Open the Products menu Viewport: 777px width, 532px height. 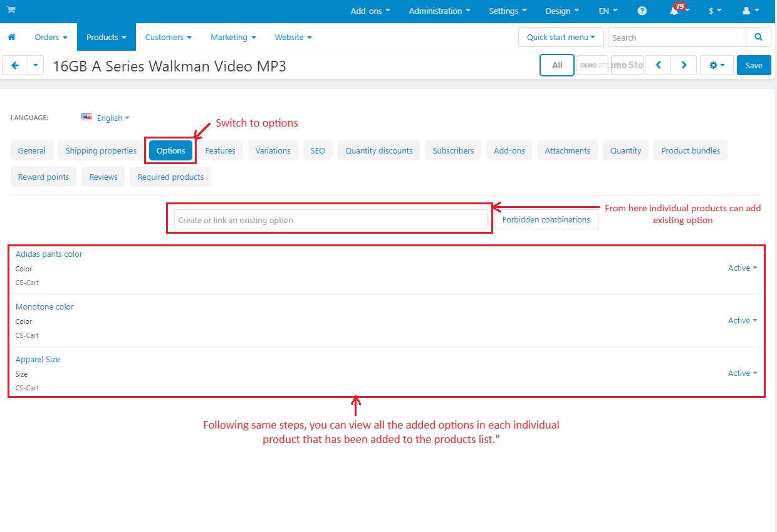tap(107, 37)
